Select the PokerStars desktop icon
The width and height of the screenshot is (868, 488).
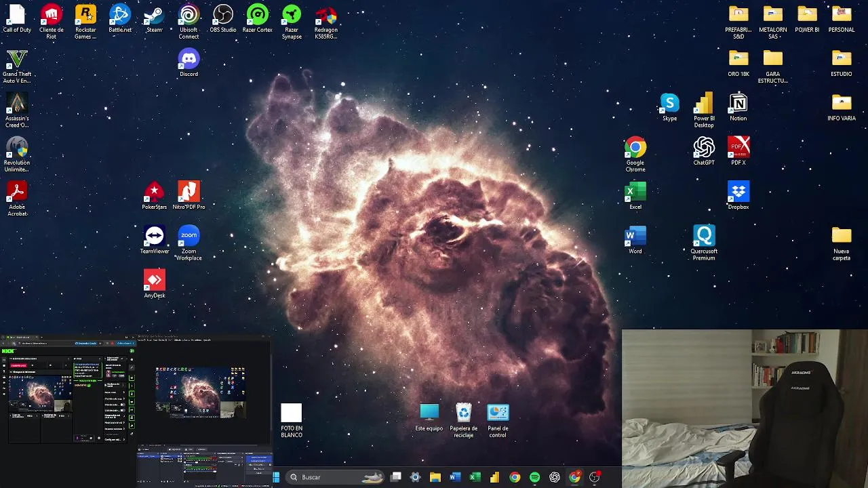(x=154, y=196)
